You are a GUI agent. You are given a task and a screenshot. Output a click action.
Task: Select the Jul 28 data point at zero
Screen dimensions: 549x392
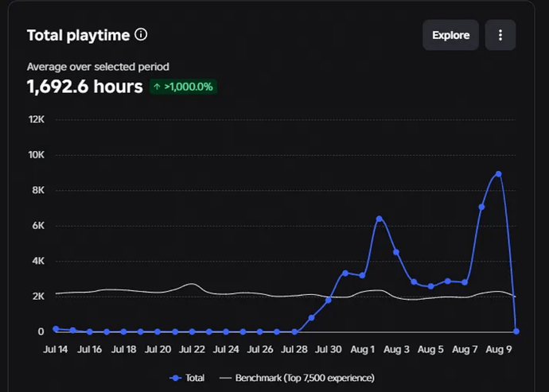[x=294, y=332]
